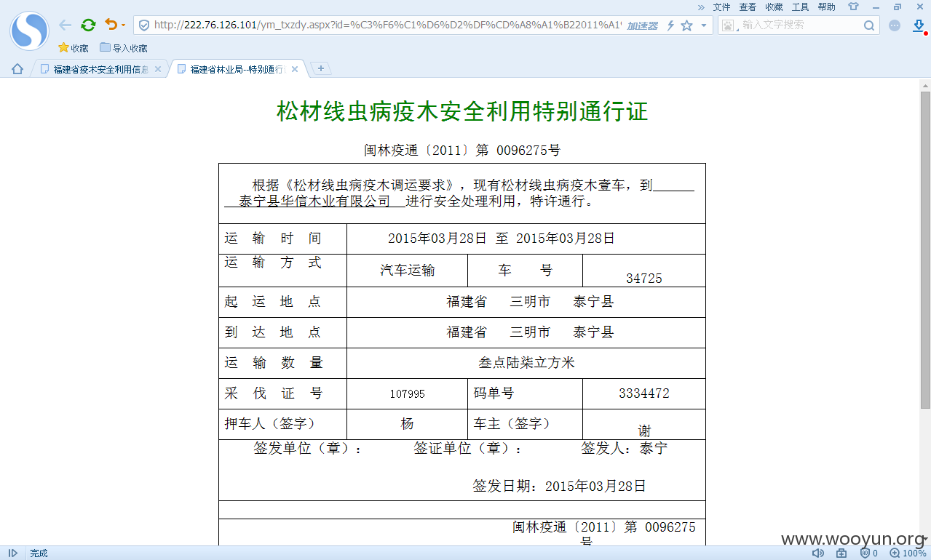Click the star 收藏 favorites bar button
The image size is (931, 560).
coord(74,48)
